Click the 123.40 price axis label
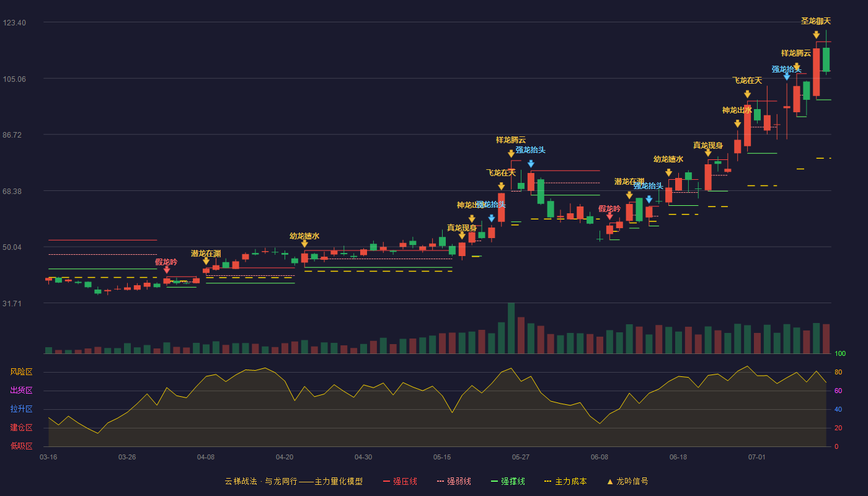The width and height of the screenshot is (868, 496). (x=14, y=22)
